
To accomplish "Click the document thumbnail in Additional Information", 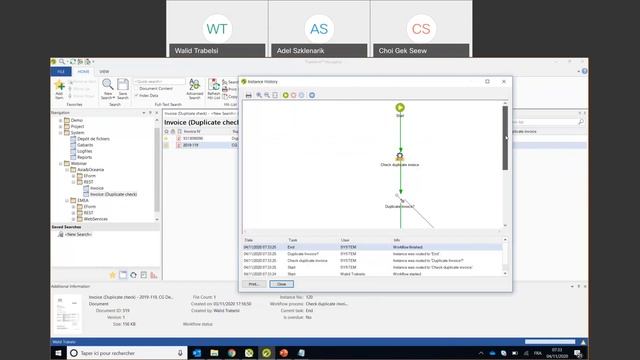I will point(68,313).
